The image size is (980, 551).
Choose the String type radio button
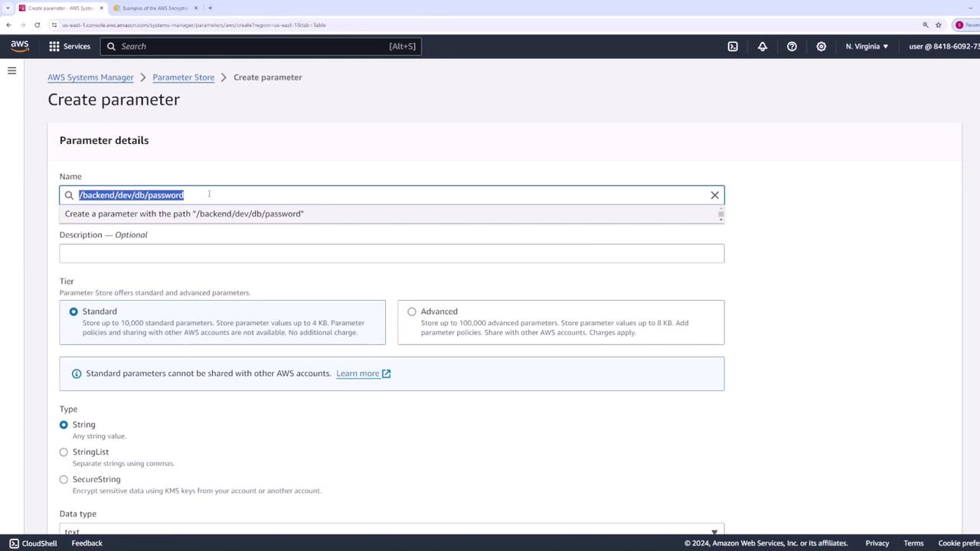(64, 425)
